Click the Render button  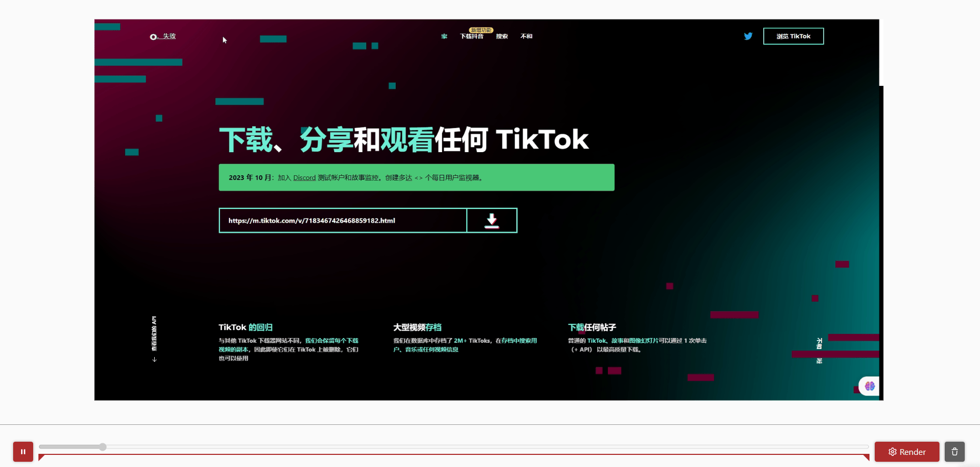click(x=907, y=452)
